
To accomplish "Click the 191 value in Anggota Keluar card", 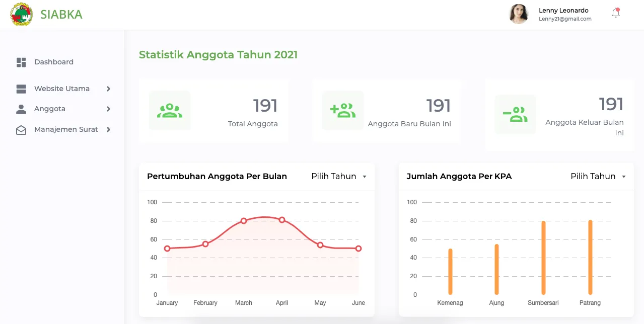I will coord(611,104).
